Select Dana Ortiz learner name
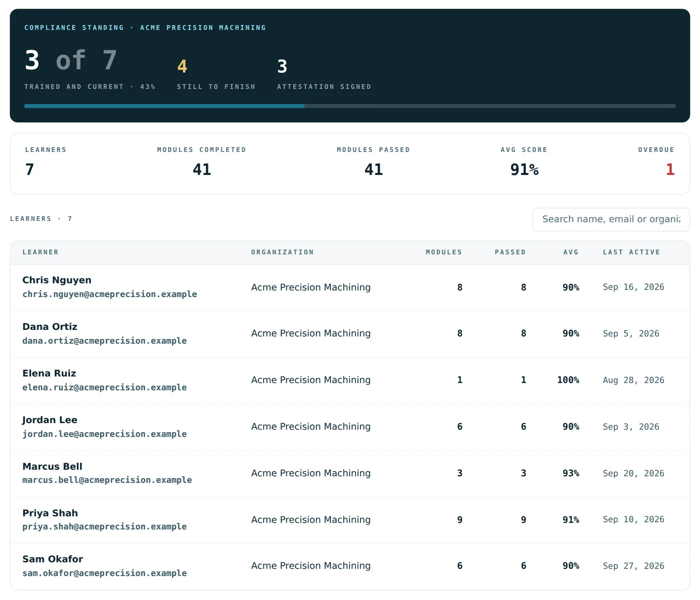This screenshot has height=600, width=700. [x=50, y=327]
